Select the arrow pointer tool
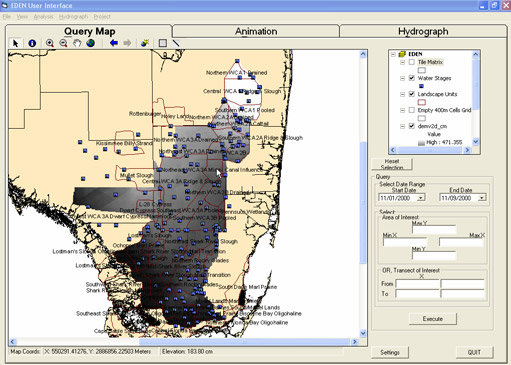This screenshot has height=365, width=511. coord(15,43)
